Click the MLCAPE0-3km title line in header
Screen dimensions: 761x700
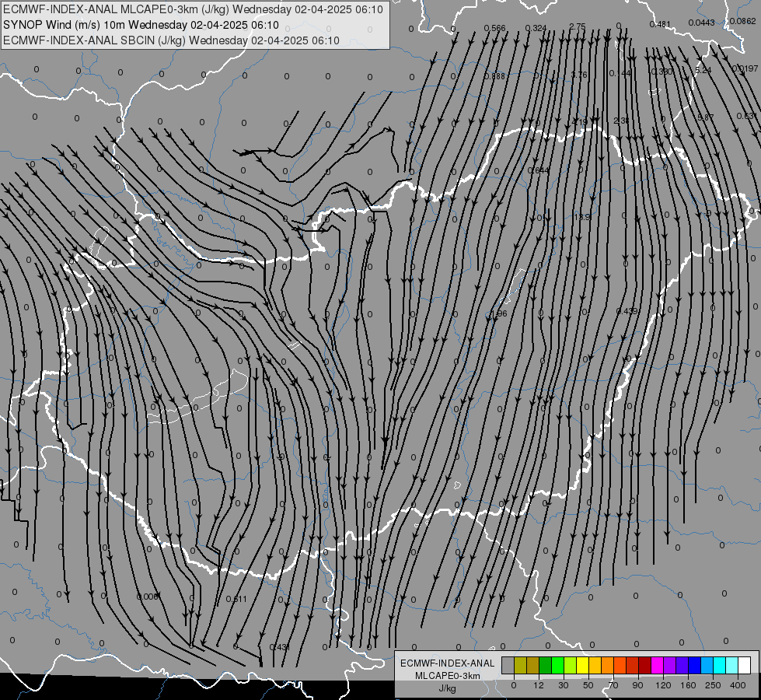pyautogui.click(x=193, y=9)
